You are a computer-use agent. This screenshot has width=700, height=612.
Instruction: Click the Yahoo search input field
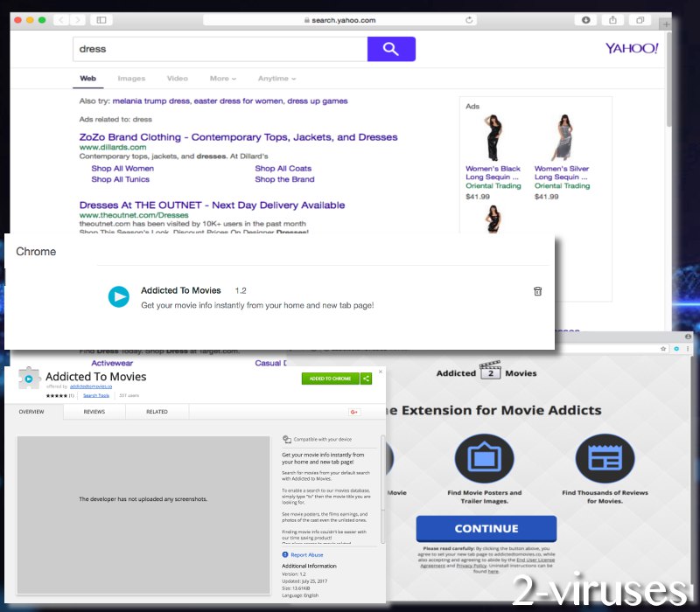219,49
